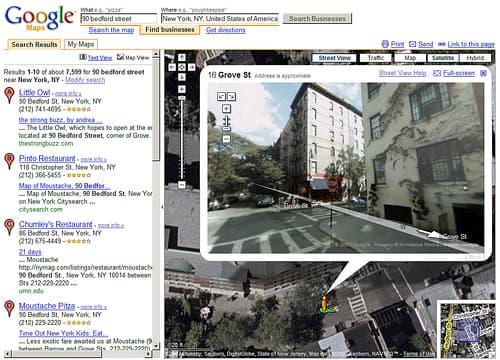Image resolution: width=500 pixels, height=360 pixels.
Task: Click the Search Businesses button
Action: tap(317, 19)
